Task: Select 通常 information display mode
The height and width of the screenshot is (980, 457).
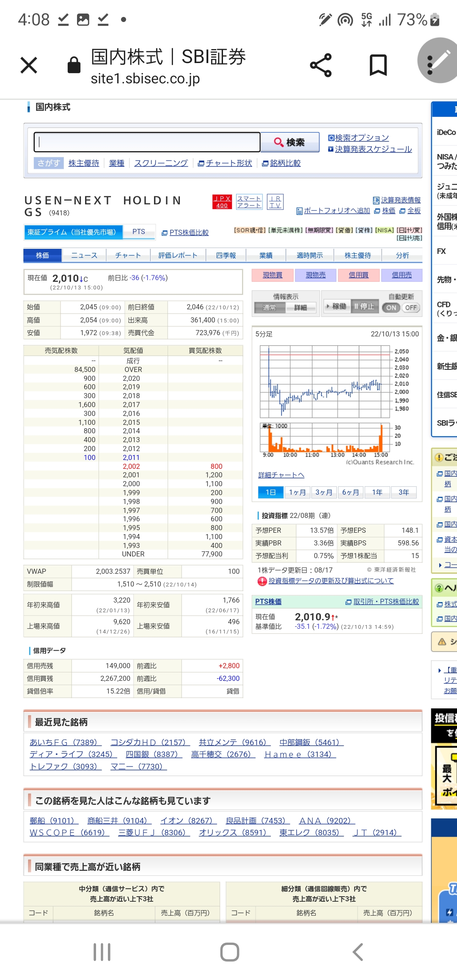Action: 269,308
